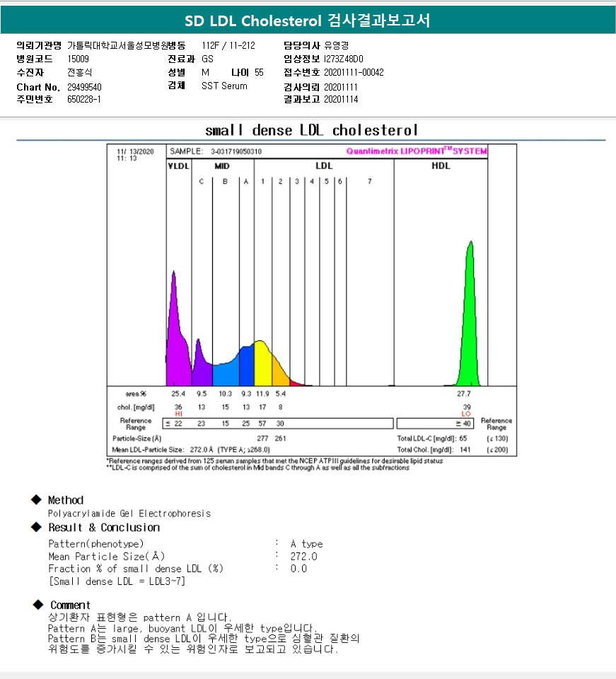Select the institution name '가톨릭대학교서울성모병원병동'
Viewport: 616px width, 679px height.
(127, 45)
